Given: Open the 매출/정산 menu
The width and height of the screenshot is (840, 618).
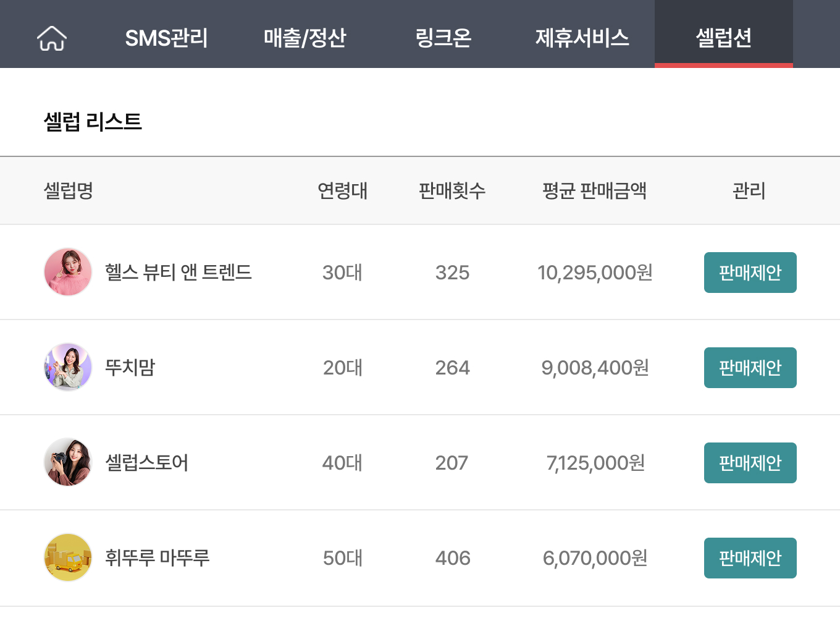Looking at the screenshot, I should pyautogui.click(x=305, y=38).
